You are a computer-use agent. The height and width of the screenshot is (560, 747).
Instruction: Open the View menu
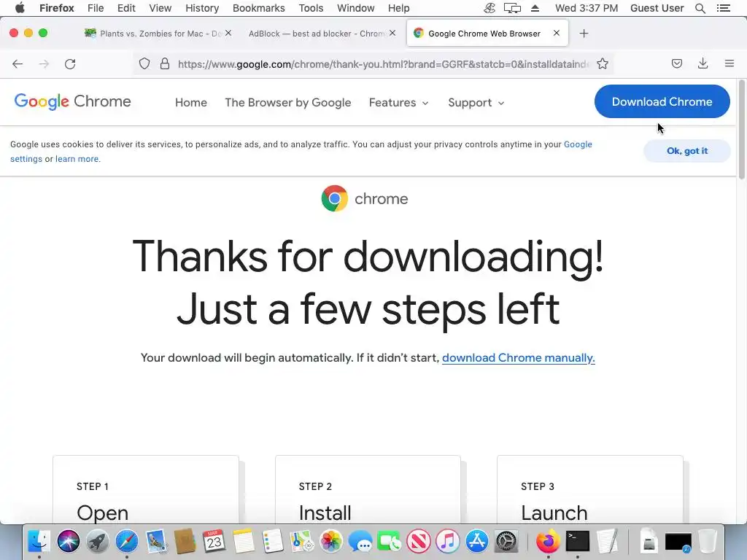coord(160,8)
